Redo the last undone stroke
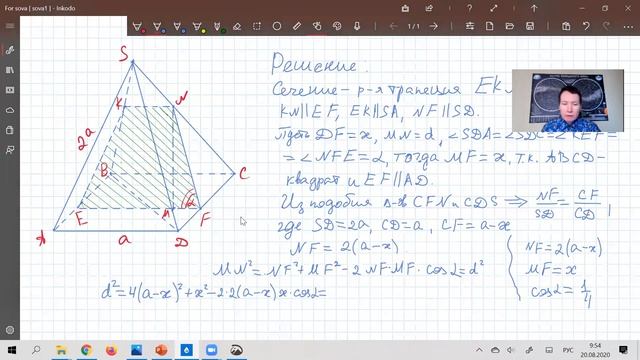This screenshot has height=360, width=640. (607, 27)
